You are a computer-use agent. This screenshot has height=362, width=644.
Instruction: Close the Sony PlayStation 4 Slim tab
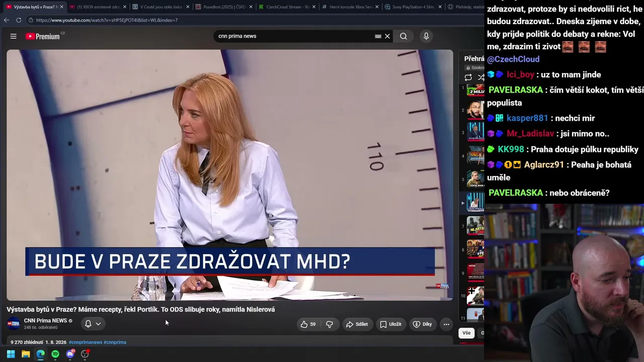440,7
